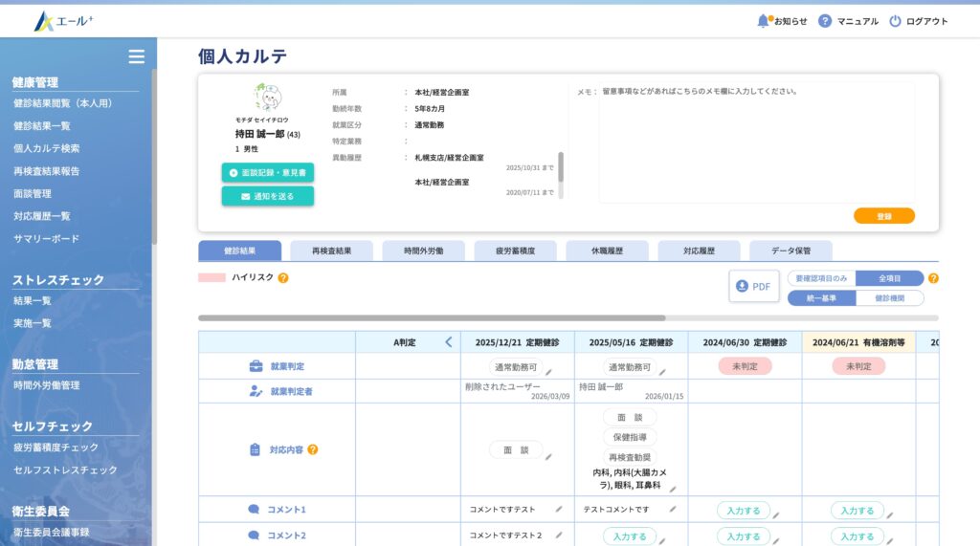This screenshot has width=980, height=546.
Task: Click the memo text area
Action: [756, 143]
